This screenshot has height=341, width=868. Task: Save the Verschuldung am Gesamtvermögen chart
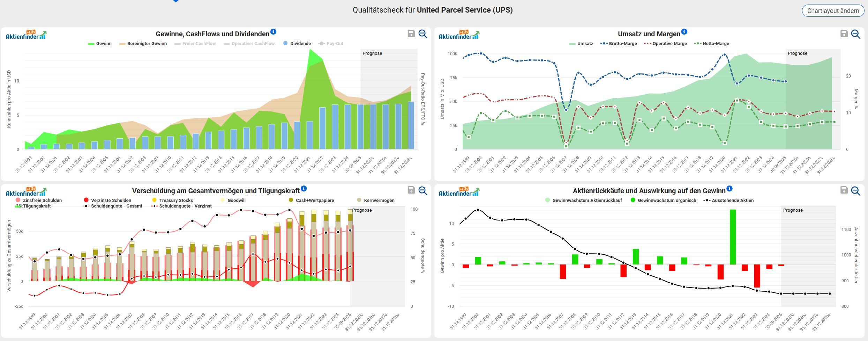(x=411, y=190)
